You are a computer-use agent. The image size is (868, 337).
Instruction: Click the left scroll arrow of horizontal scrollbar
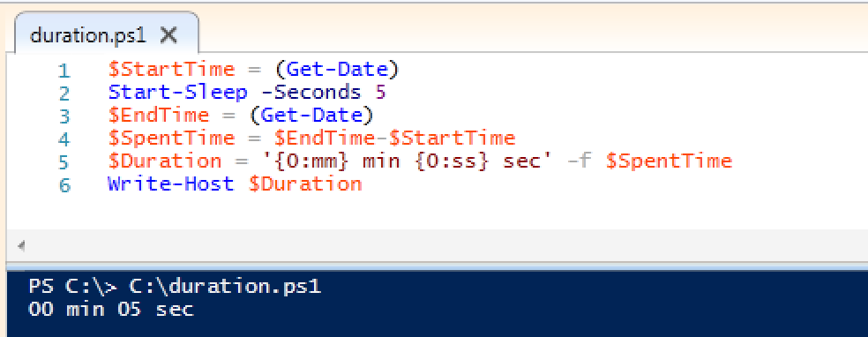[21, 246]
